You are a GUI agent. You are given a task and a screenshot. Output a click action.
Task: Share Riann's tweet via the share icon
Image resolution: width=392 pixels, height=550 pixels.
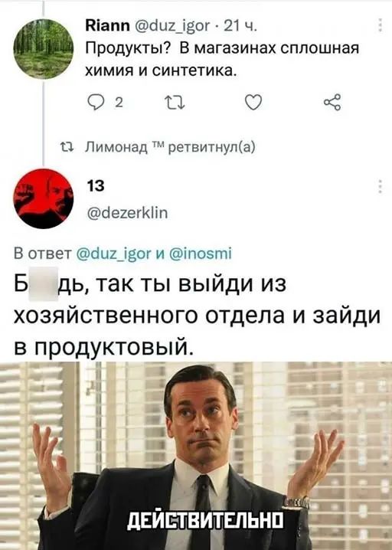pyautogui.click(x=332, y=103)
